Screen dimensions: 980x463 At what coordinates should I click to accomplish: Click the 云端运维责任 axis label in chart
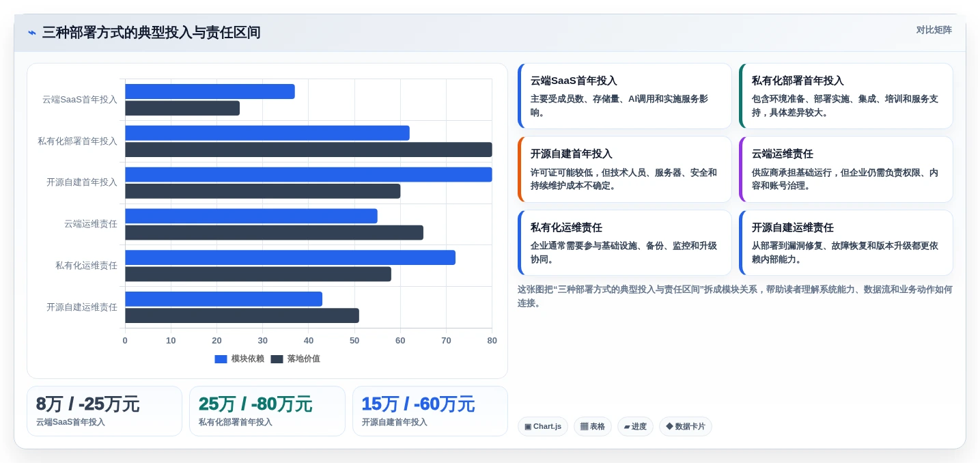(91, 224)
